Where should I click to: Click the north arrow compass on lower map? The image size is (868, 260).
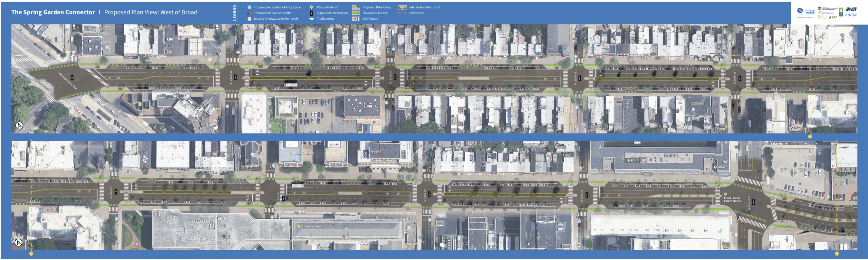click(19, 242)
